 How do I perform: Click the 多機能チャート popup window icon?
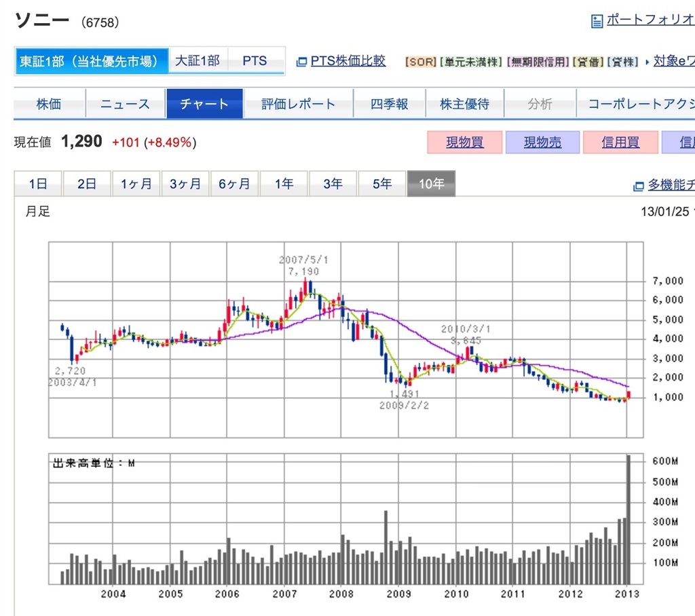click(638, 186)
